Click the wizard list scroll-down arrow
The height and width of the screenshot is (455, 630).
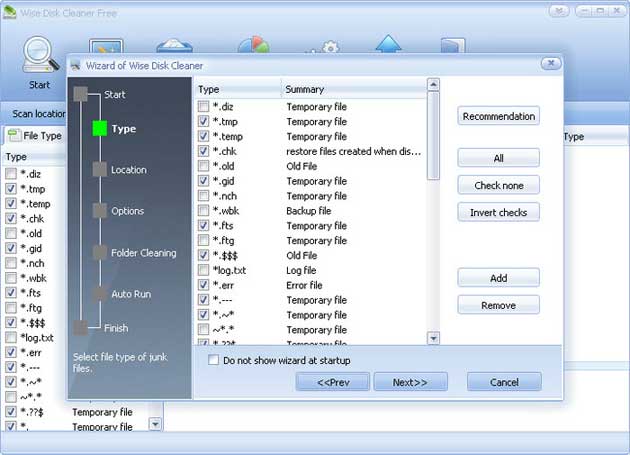pos(433,338)
